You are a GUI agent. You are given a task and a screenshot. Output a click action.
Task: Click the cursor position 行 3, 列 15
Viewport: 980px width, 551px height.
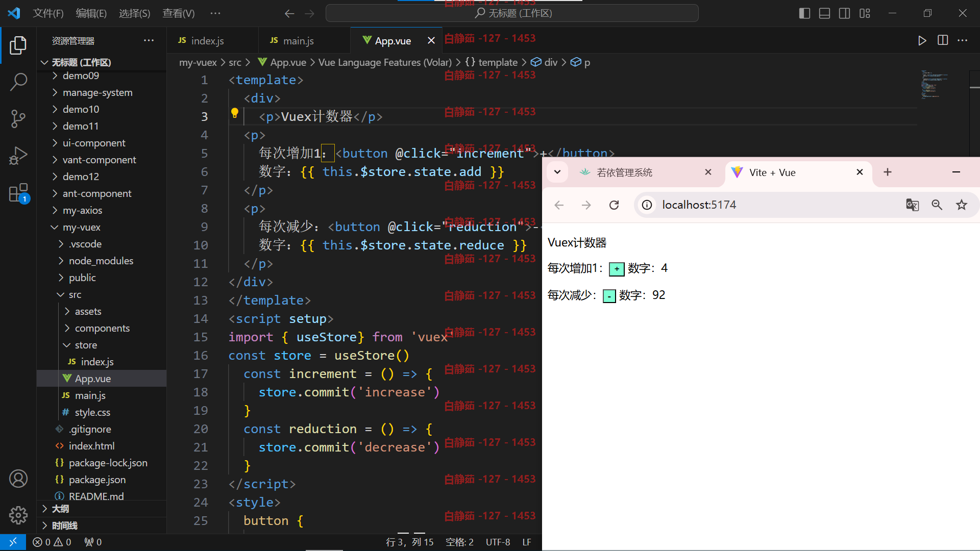tap(409, 542)
